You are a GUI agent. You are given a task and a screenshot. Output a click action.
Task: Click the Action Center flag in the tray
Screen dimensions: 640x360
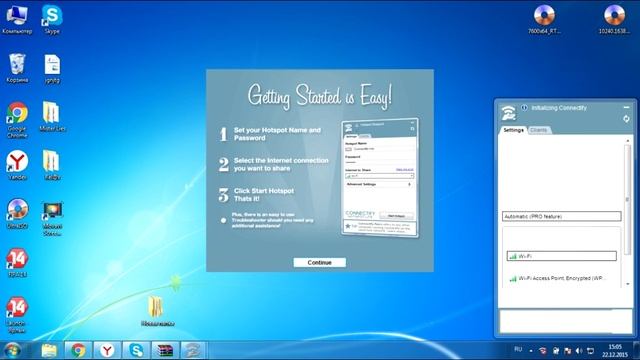click(567, 351)
